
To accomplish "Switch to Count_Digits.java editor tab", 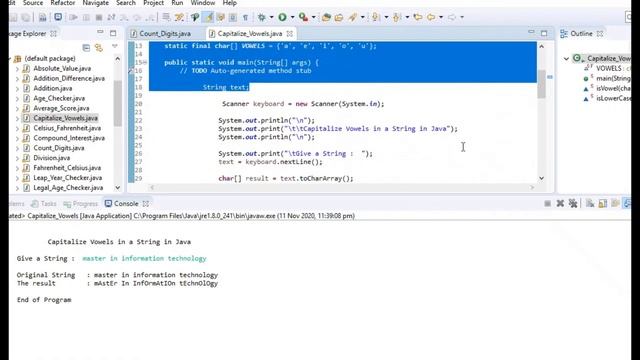I will pos(161,33).
